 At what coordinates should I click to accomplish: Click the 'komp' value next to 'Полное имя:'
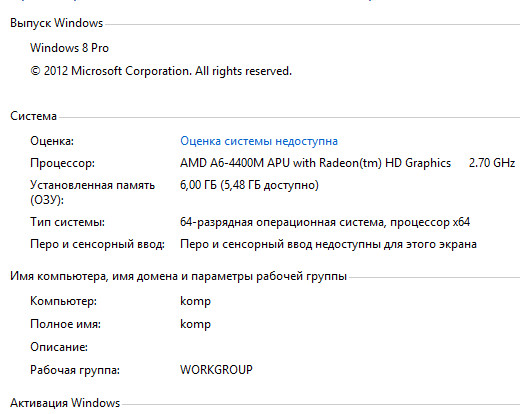195,324
